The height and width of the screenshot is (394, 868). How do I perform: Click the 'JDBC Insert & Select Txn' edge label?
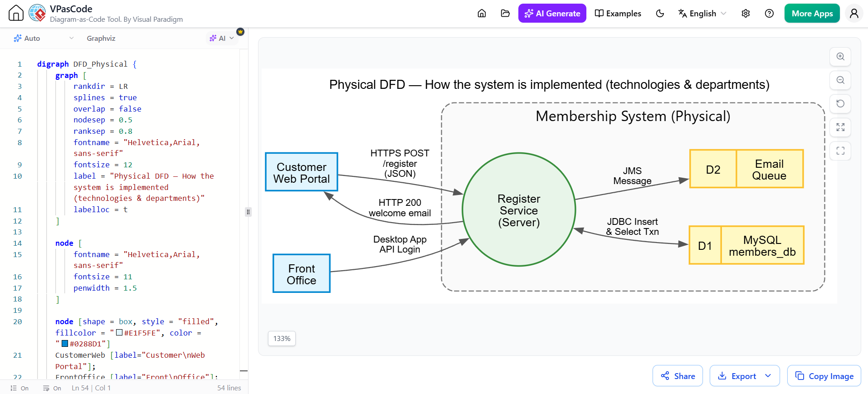coord(632,227)
